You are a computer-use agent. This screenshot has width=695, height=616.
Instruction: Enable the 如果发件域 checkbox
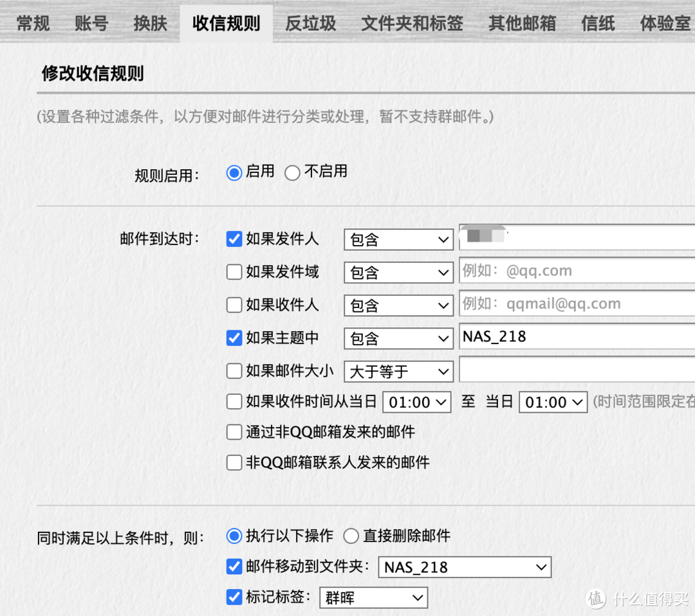pos(234,272)
